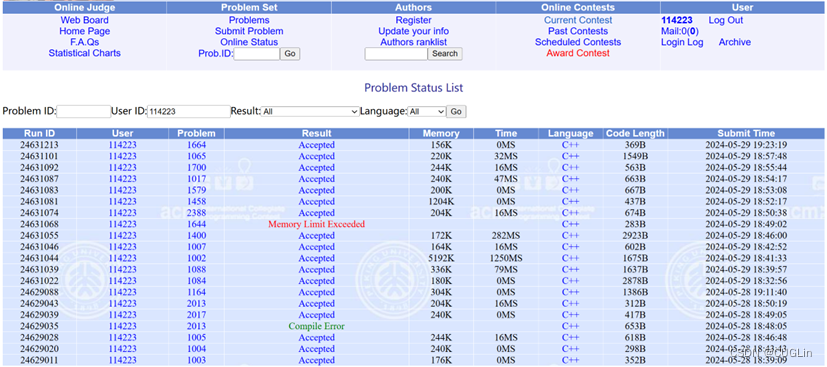
Task: View Statistical Charts
Action: pyautogui.click(x=84, y=53)
